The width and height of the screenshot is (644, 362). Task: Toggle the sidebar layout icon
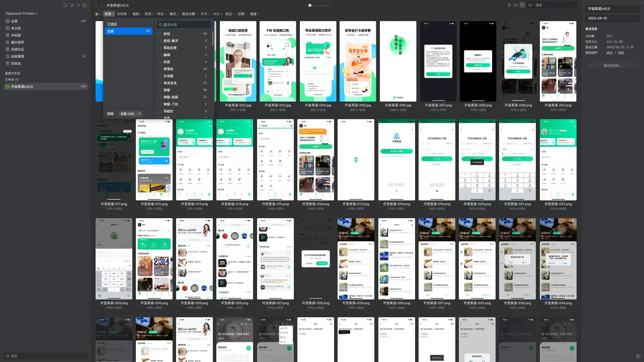pyautogui.click(x=85, y=5)
